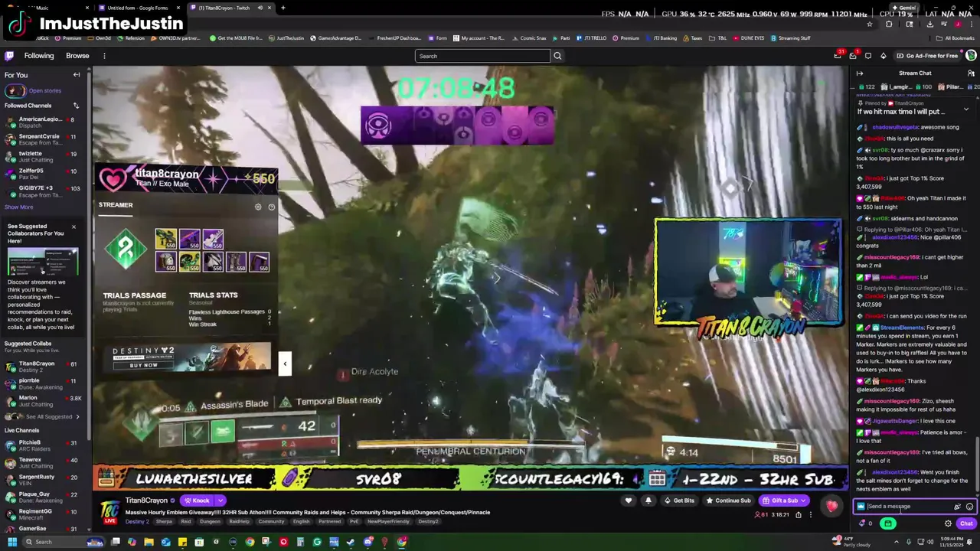The image size is (980, 551).
Task: Show More followed channels
Action: click(x=19, y=207)
